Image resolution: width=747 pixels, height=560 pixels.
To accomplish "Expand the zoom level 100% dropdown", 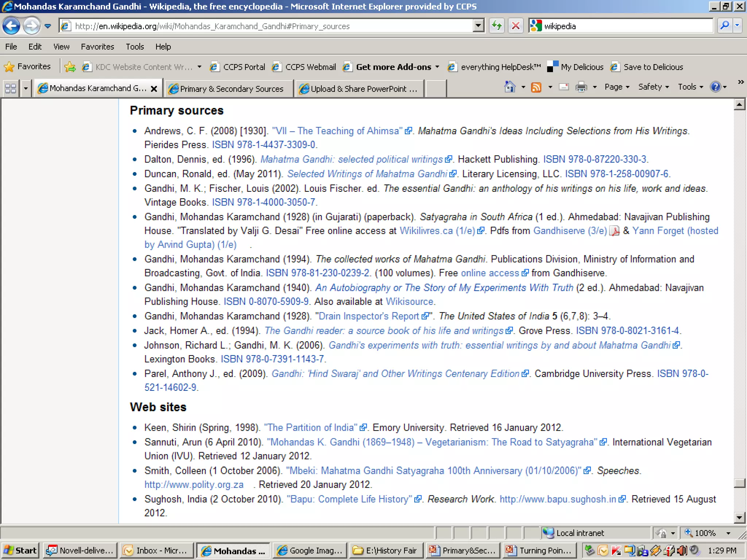I will tap(728, 533).
